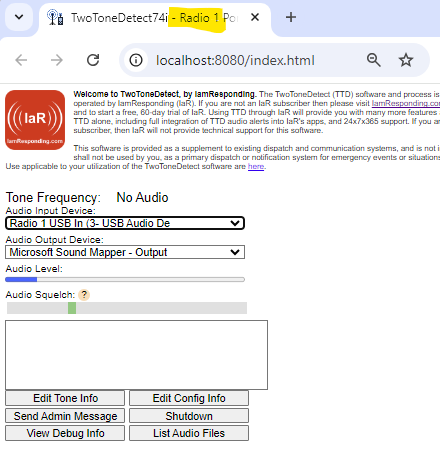Open a new tab with plus icon
The width and height of the screenshot is (440, 463).
(291, 17)
